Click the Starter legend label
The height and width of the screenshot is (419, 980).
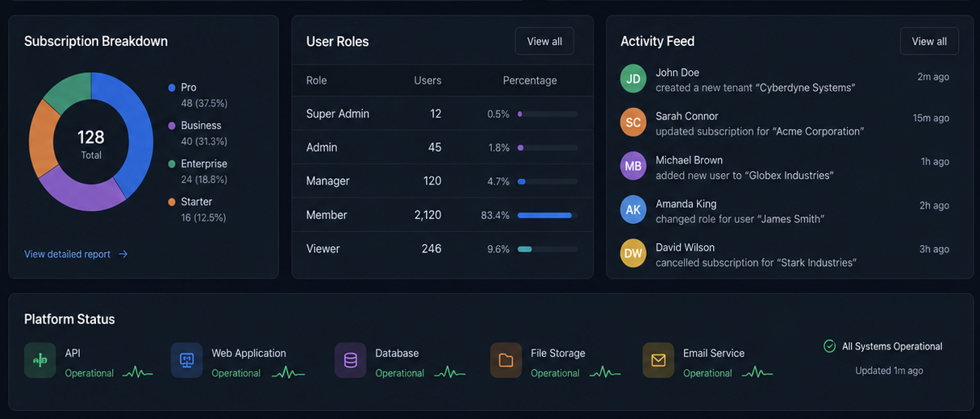click(x=197, y=201)
